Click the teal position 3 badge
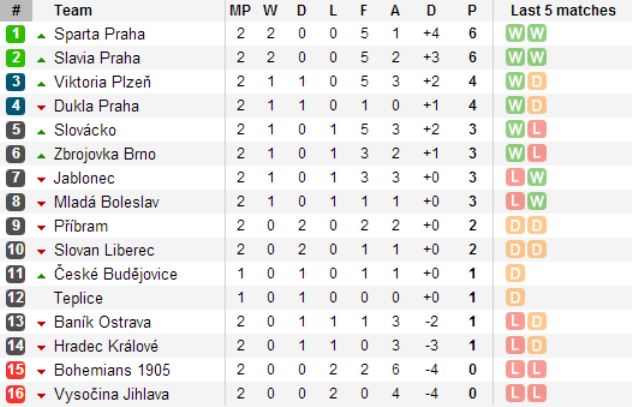 coord(15,82)
